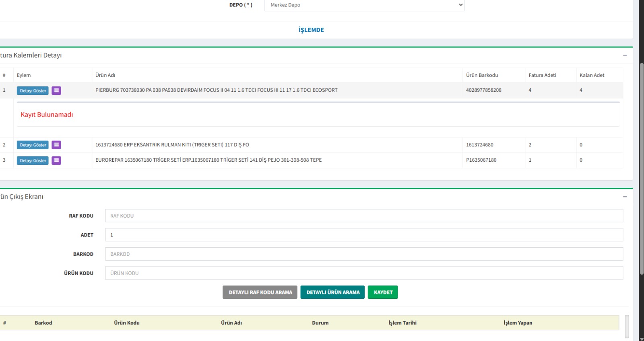Click the İŞLEMDE status heading
The width and height of the screenshot is (644, 341).
tap(311, 30)
